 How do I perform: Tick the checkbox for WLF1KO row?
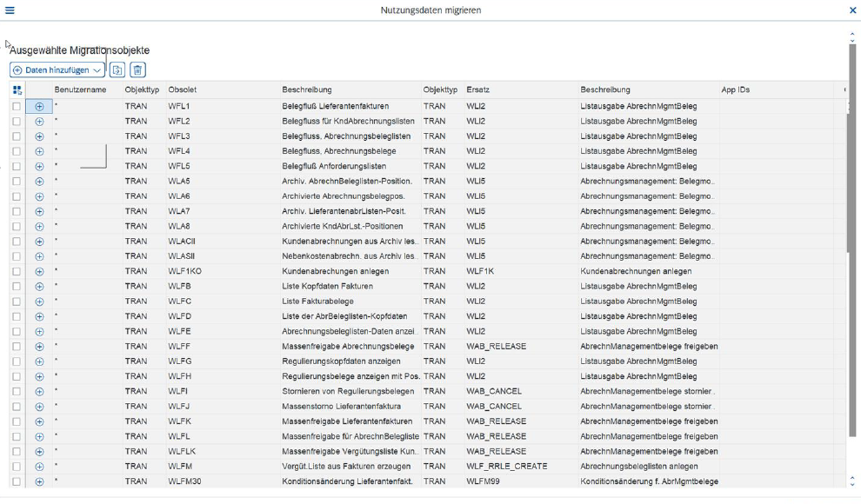coord(17,271)
